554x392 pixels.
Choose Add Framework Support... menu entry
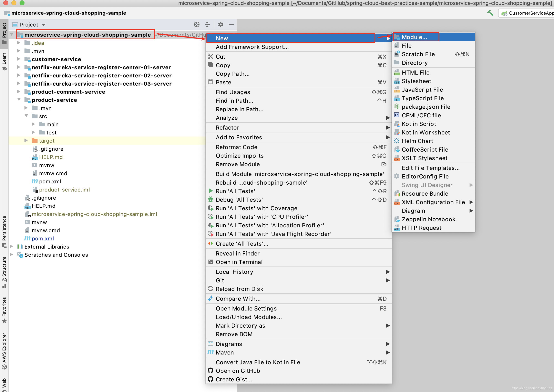coord(299,47)
